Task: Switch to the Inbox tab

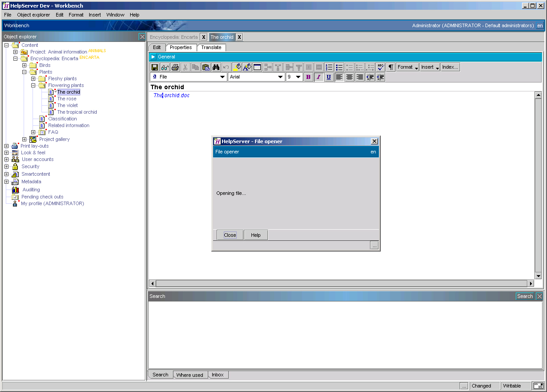Action: click(218, 375)
